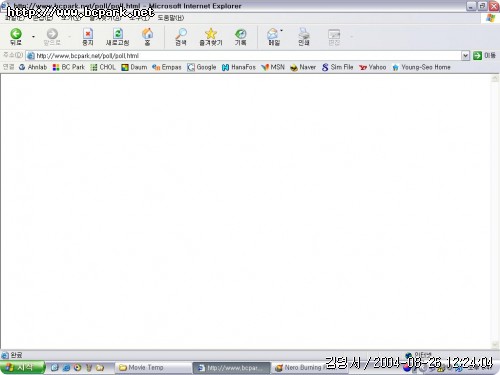Click the Back (뒤로) navigation button
This screenshot has width=500, height=375.
[x=16, y=37]
